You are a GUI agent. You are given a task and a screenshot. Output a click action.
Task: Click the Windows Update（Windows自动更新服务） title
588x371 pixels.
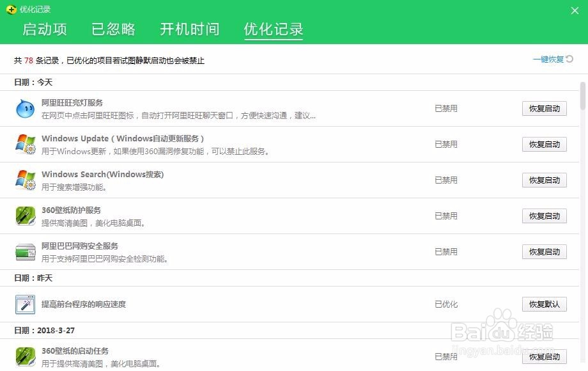tap(123, 138)
